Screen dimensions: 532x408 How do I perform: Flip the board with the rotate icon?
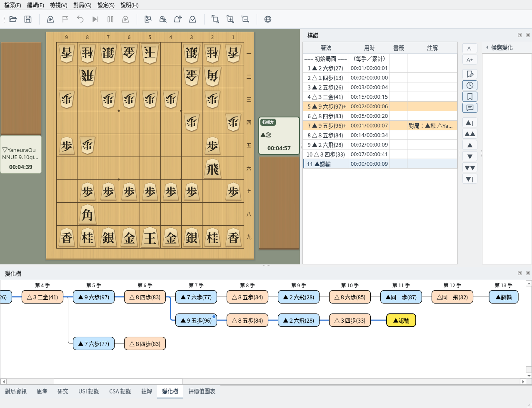pos(215,19)
